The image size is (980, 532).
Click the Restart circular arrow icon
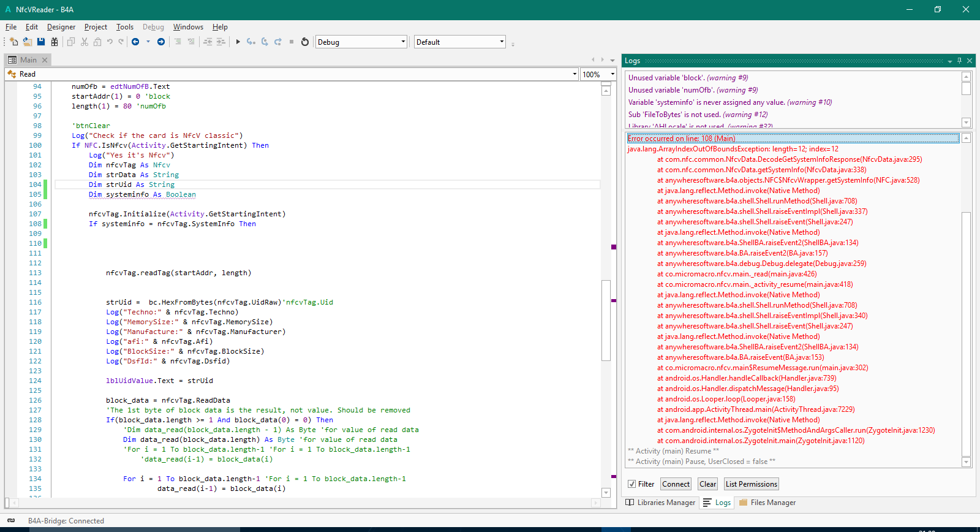click(305, 42)
